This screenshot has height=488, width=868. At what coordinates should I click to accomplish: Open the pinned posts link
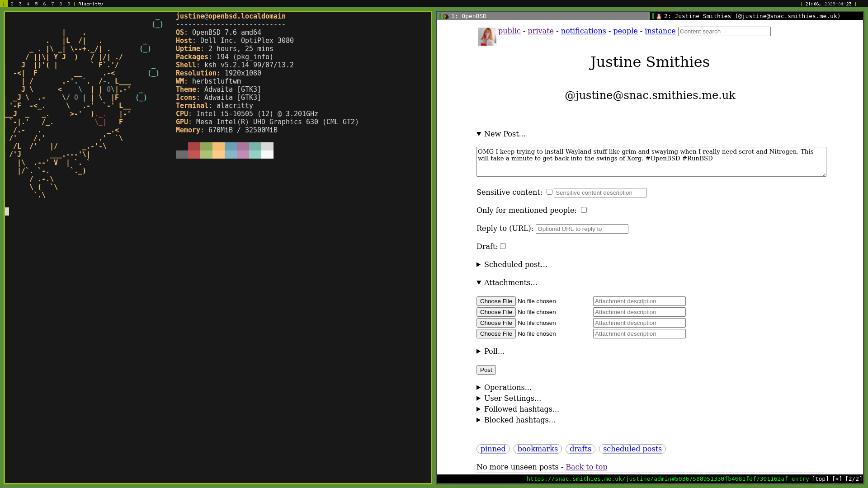click(x=493, y=449)
